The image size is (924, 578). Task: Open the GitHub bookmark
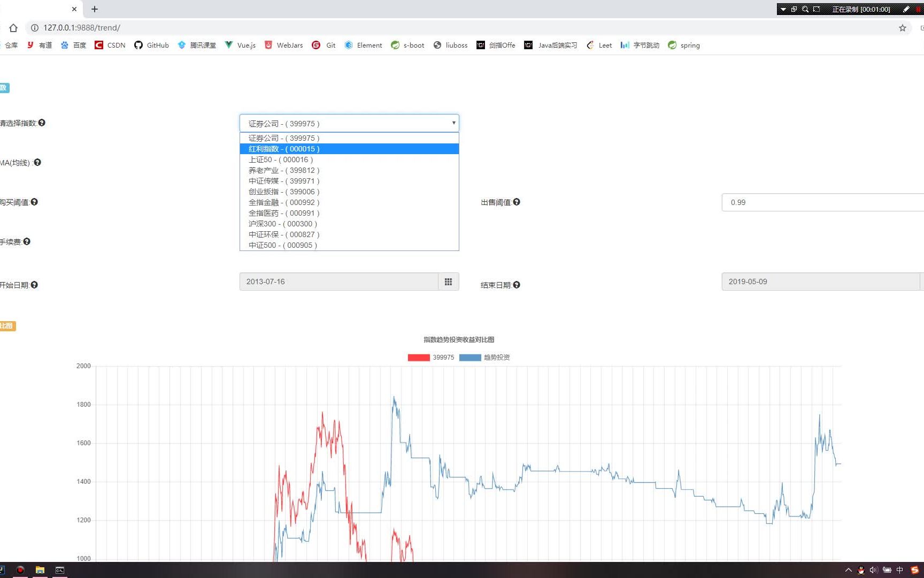(x=151, y=45)
